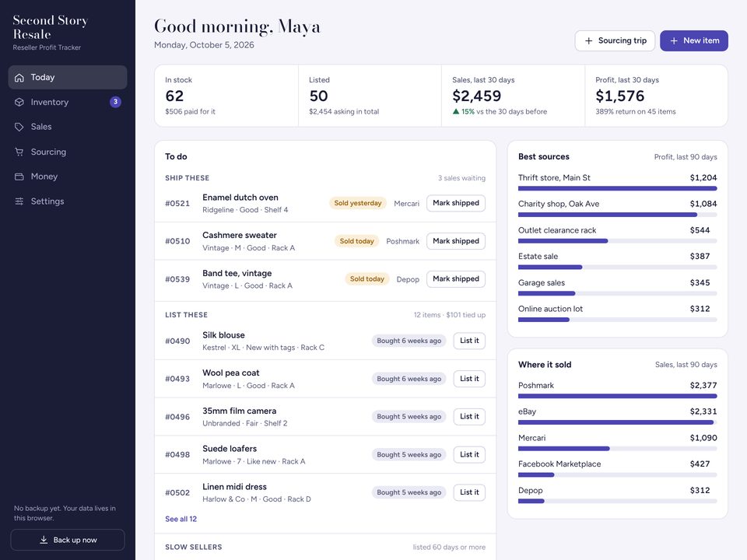Click Bought 5 weeks ago on Suede loafers
Screen dimensions: 747x560
click(x=409, y=454)
